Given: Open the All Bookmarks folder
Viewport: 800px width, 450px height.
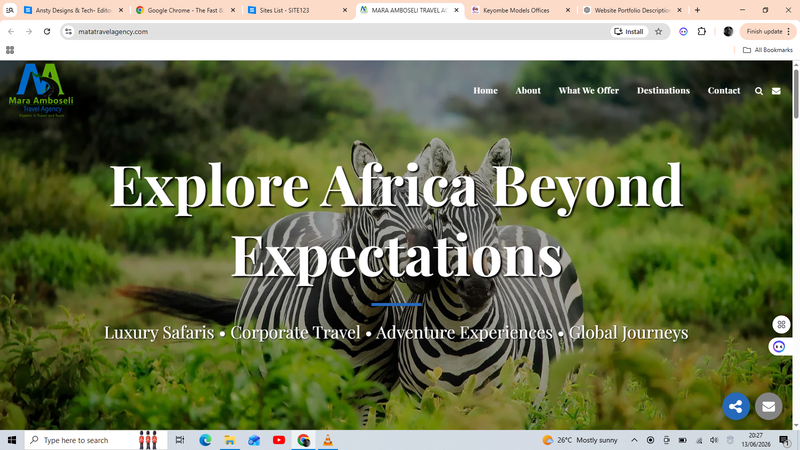Looking at the screenshot, I should pos(767,50).
